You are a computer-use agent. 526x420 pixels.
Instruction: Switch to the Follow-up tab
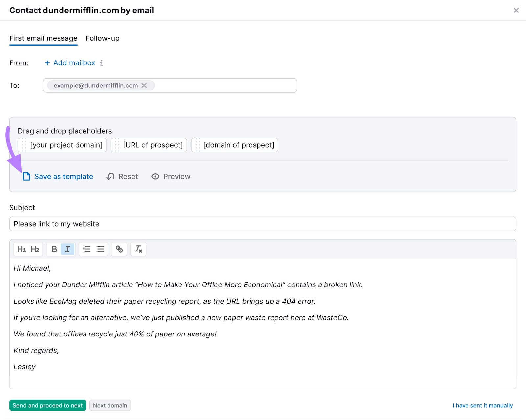pos(102,38)
